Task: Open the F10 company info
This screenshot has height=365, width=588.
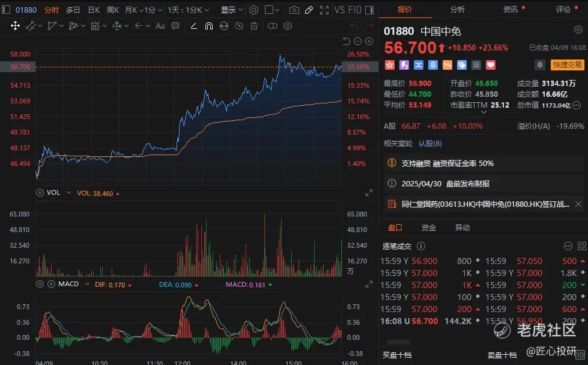Action: click(354, 10)
